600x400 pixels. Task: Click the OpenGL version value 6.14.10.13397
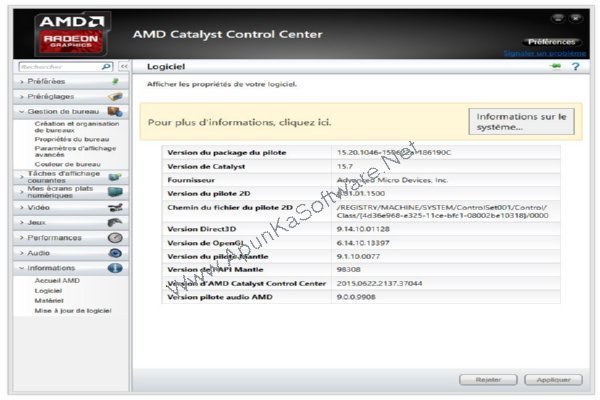coord(363,243)
